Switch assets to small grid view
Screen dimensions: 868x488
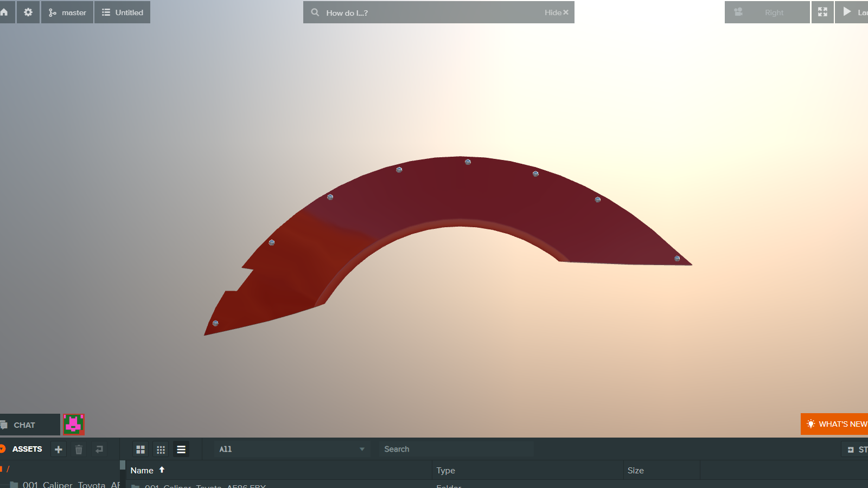pos(161,450)
